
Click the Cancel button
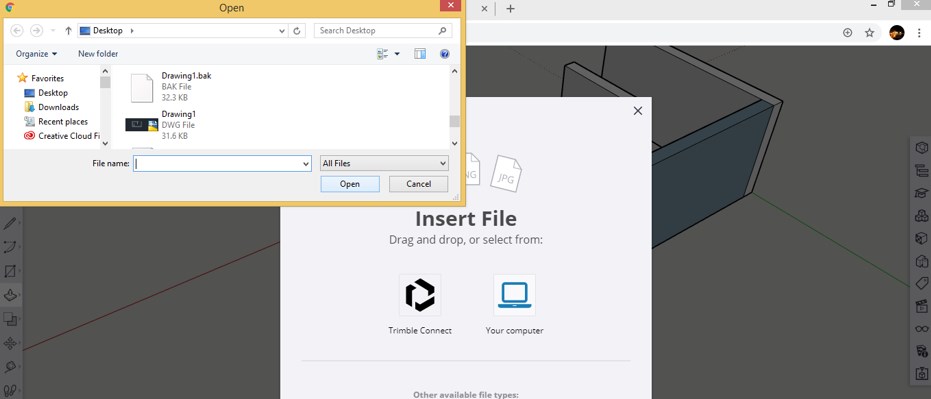(x=419, y=184)
